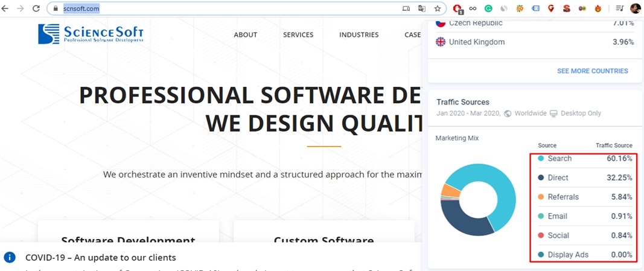The image size is (644, 271).
Task: Open the Grammarly extension icon
Action: (488, 8)
